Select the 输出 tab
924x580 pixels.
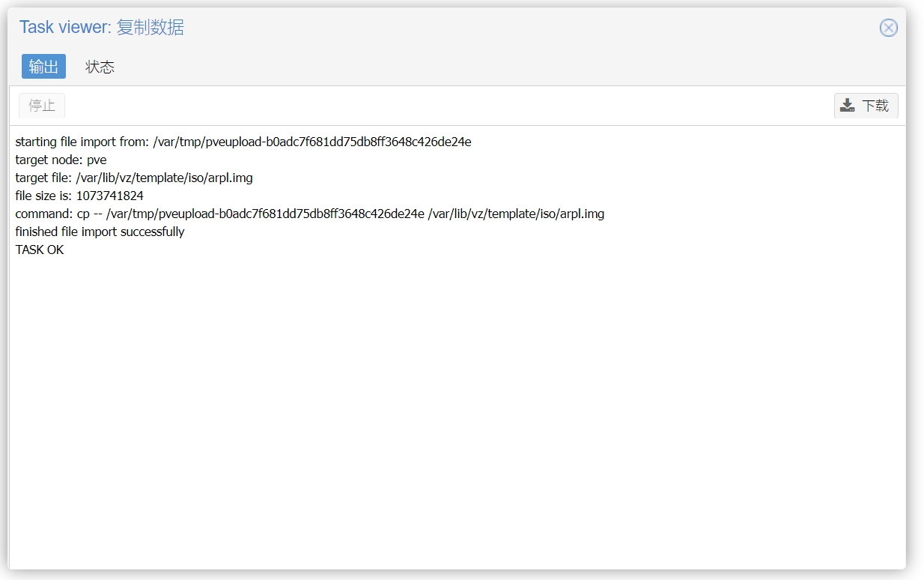point(43,67)
